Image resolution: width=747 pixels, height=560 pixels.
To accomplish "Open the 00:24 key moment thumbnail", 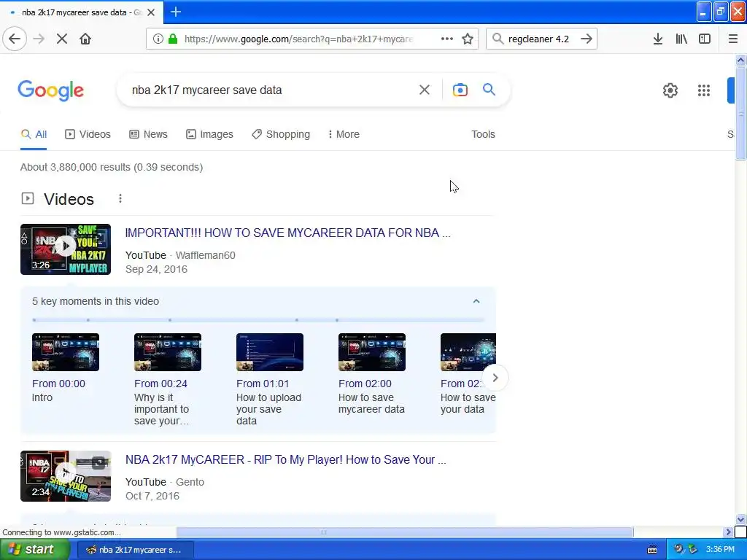I will 168,352.
